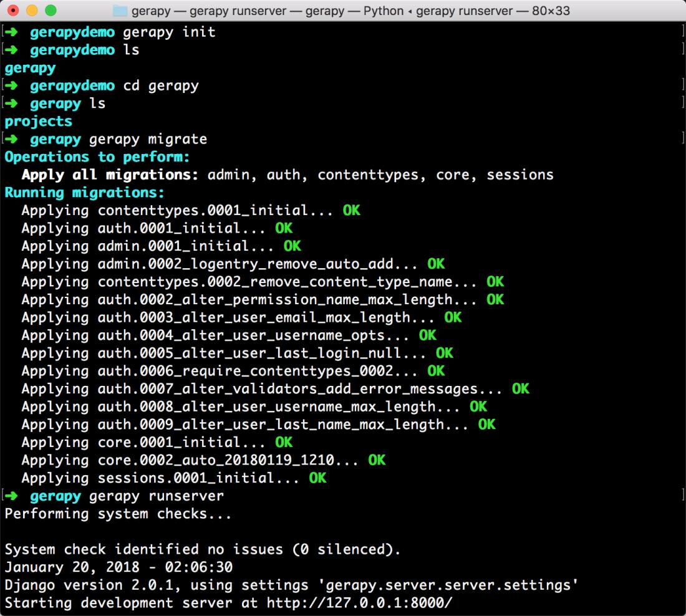This screenshot has height=616, width=686.
Task: Click 'auth.0006_require_contenttypes_0002' line
Action: pos(233,371)
